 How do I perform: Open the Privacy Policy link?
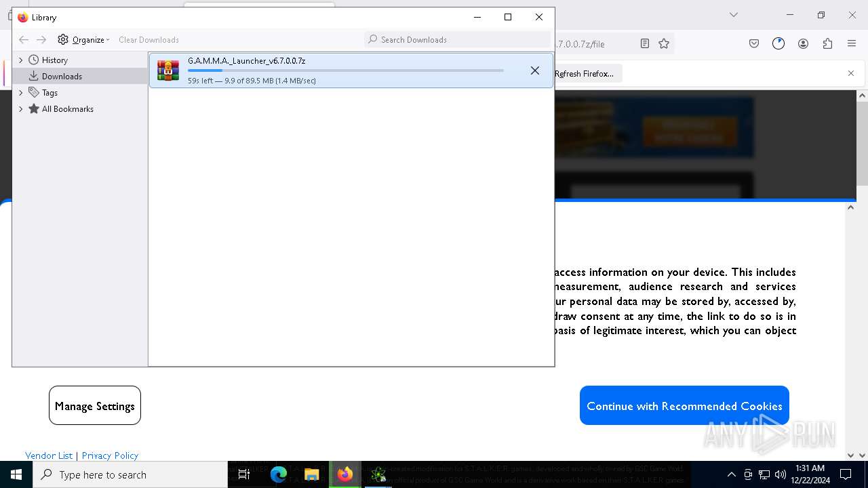coord(110,455)
